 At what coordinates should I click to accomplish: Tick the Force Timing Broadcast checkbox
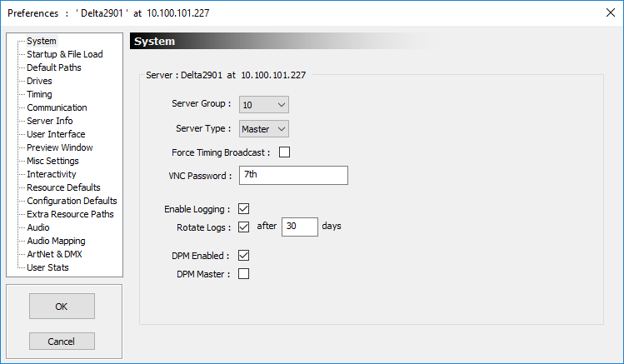pyautogui.click(x=285, y=152)
